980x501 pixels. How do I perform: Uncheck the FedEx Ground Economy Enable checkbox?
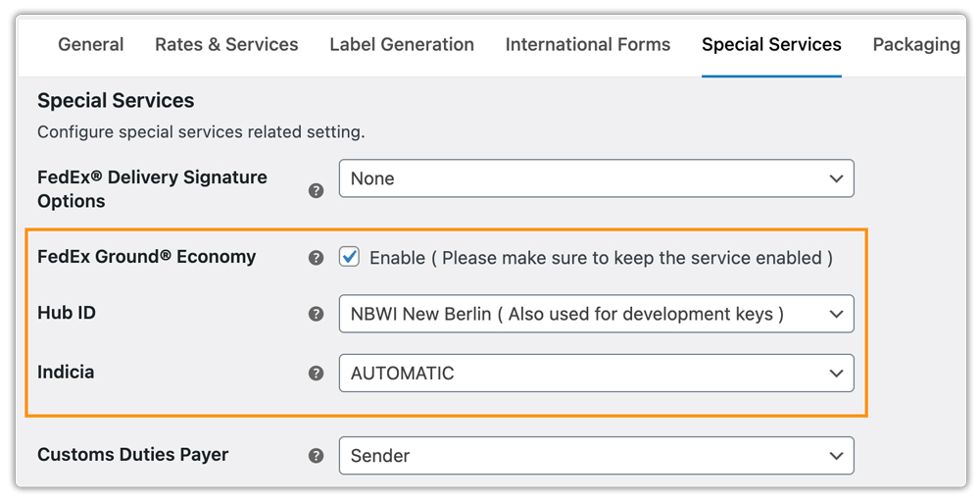coord(349,257)
